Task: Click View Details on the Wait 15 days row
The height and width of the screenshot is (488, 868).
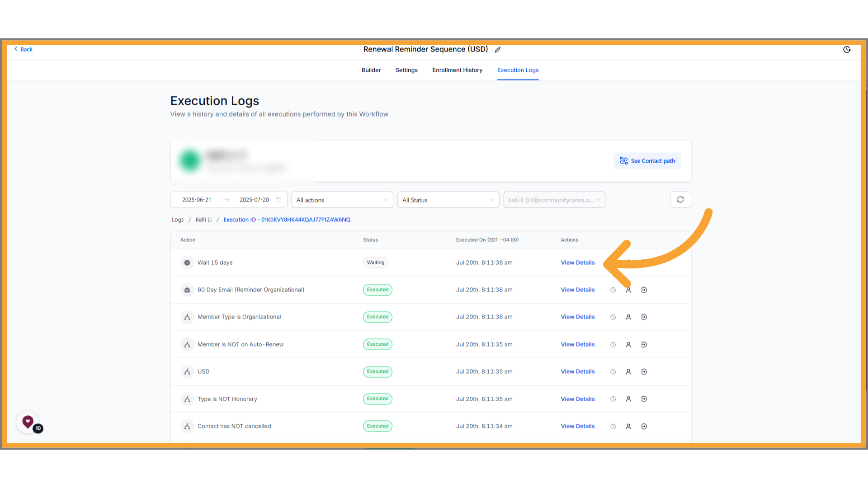Action: (x=577, y=263)
